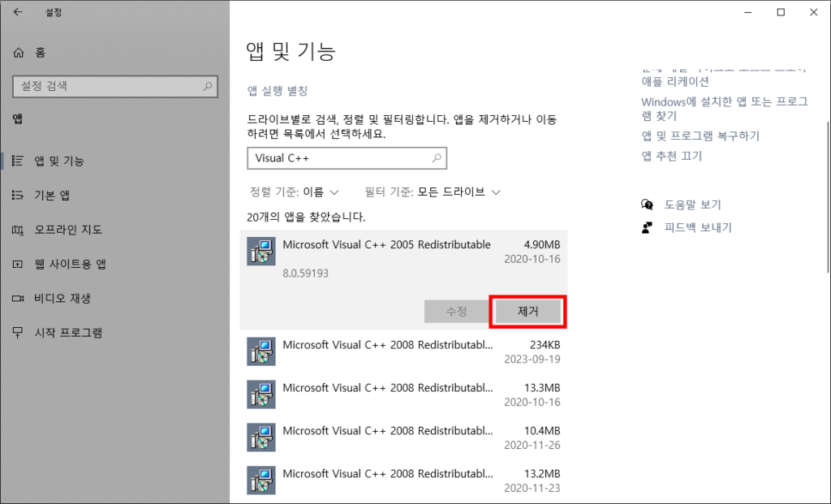Click the 20개의 앱을 찾았습니다 result count

(x=306, y=218)
